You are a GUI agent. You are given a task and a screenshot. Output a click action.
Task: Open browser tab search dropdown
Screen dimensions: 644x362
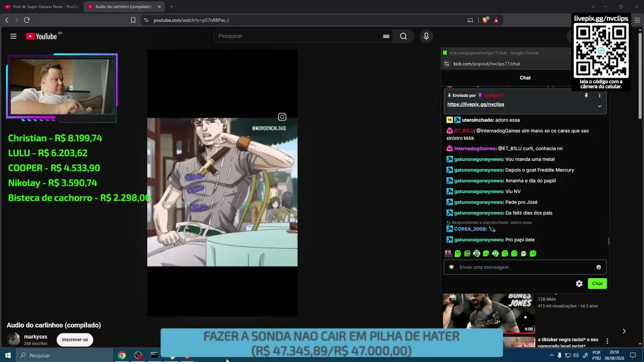[593, 7]
